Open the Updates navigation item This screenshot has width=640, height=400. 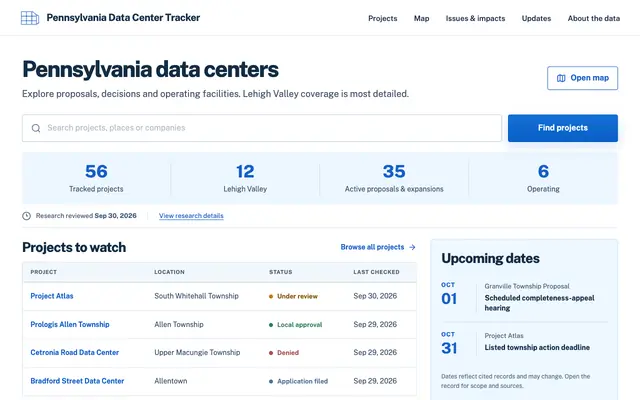(536, 18)
